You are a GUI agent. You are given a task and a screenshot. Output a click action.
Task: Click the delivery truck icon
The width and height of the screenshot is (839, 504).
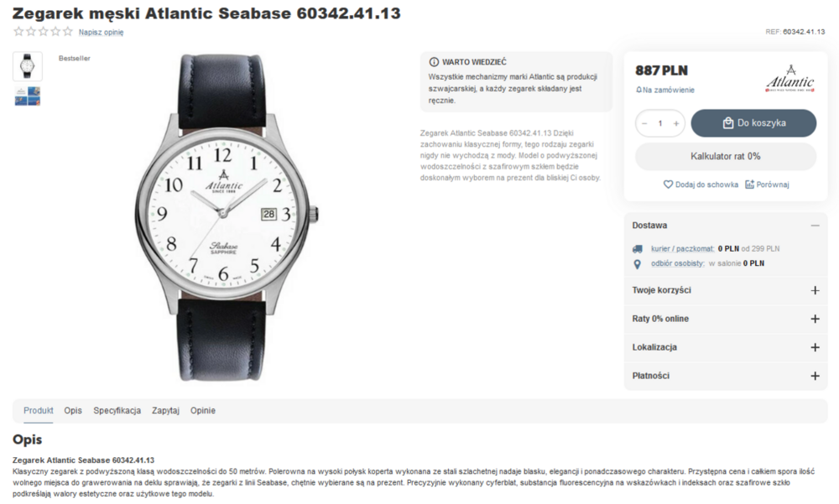[x=638, y=249]
